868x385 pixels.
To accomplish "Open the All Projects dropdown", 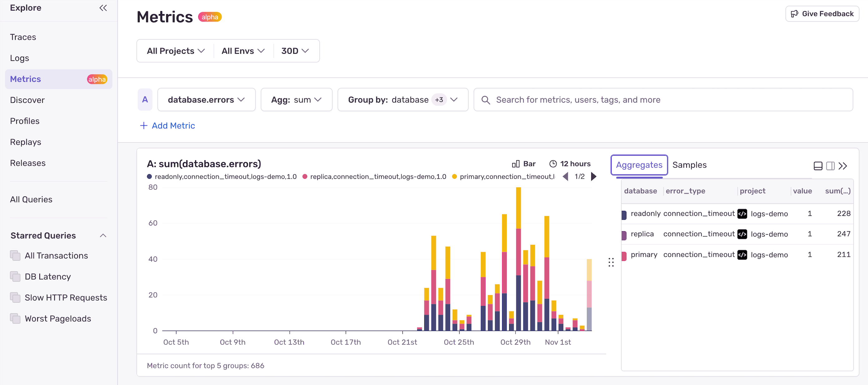I will [x=175, y=51].
